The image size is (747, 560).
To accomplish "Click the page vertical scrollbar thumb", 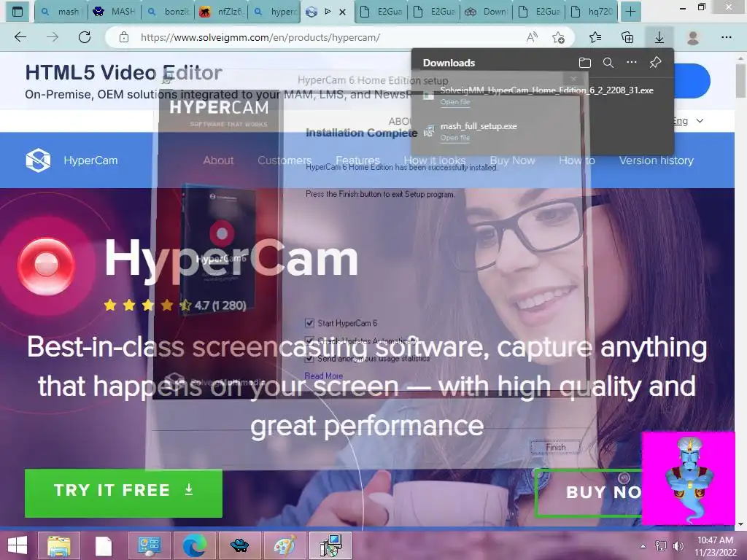I will pyautogui.click(x=740, y=81).
